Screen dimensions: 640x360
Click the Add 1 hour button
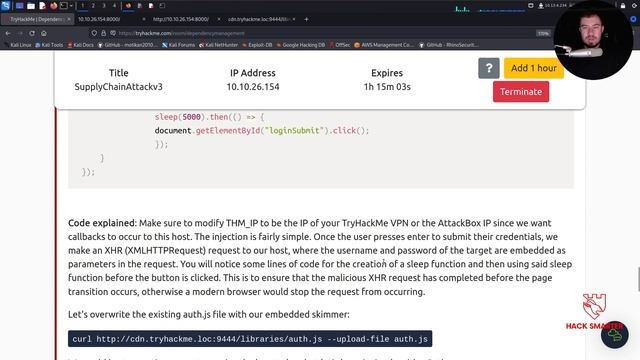pos(533,68)
